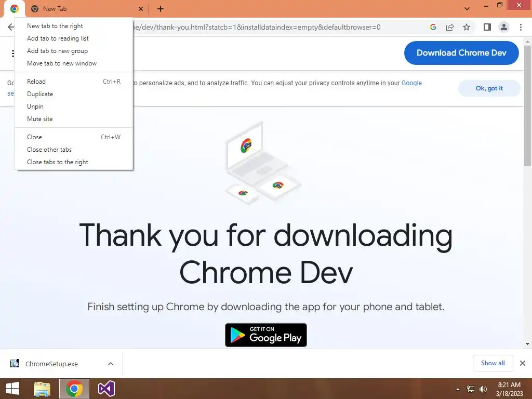Close the downloads bar
Viewport: 532px width, 399px height.
pos(523,363)
